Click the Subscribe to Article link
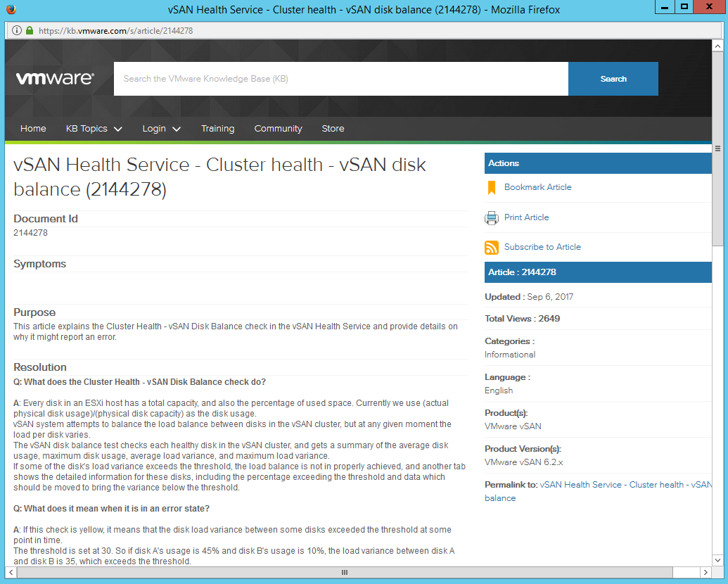 click(x=542, y=247)
